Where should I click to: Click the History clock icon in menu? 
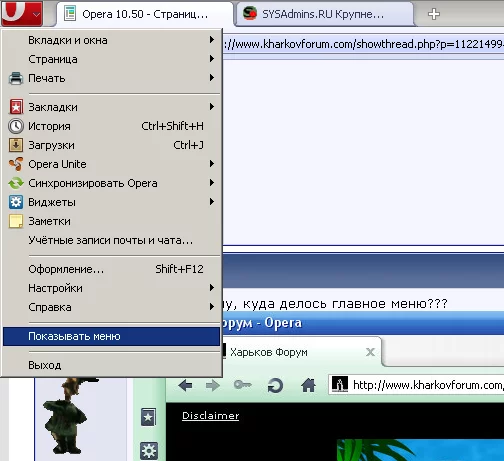point(16,126)
